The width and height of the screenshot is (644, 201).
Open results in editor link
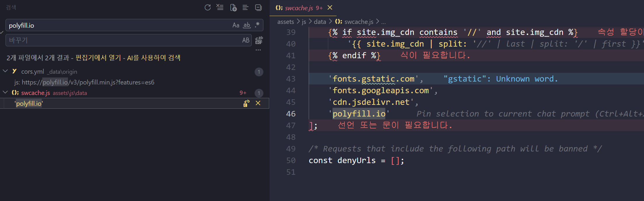[98, 58]
